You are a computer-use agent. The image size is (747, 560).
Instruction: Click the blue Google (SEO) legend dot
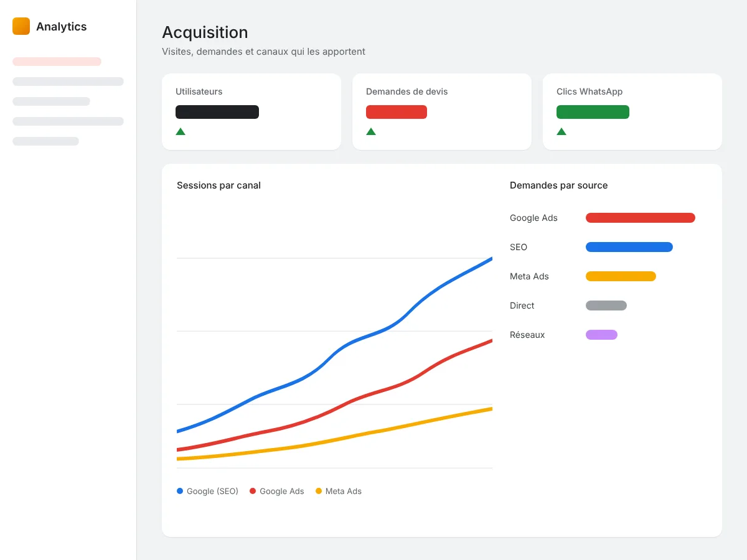point(180,491)
